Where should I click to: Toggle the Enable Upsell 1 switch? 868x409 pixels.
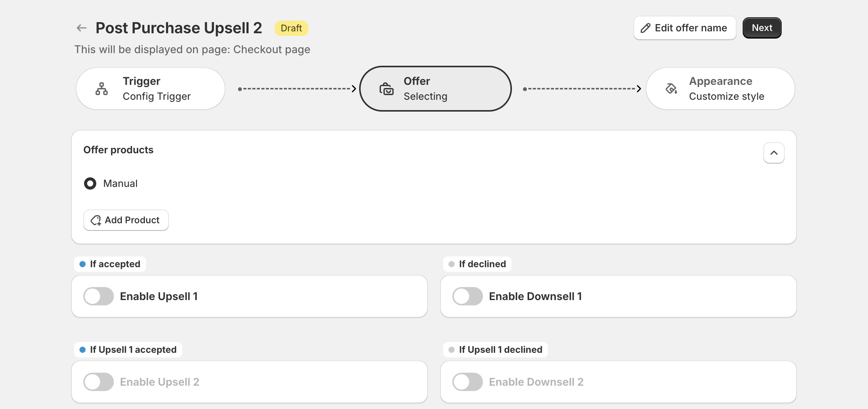point(99,296)
